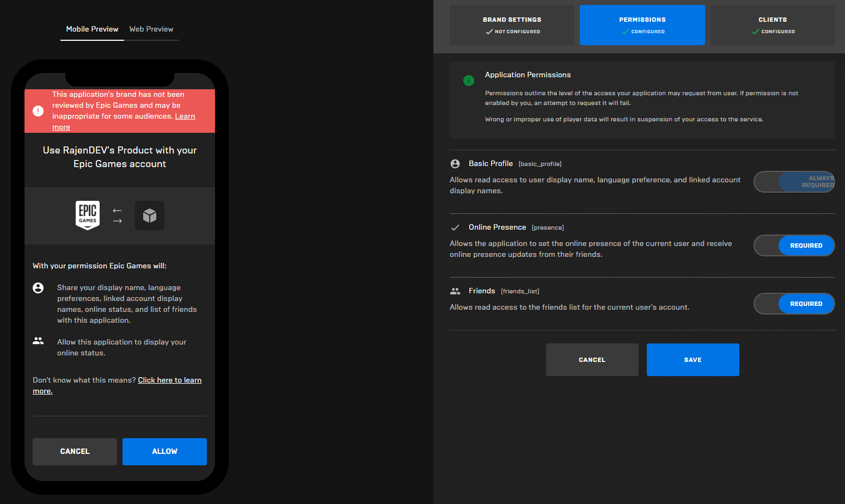Open the Brand Settings tab
The height and width of the screenshot is (504, 845).
pos(512,25)
